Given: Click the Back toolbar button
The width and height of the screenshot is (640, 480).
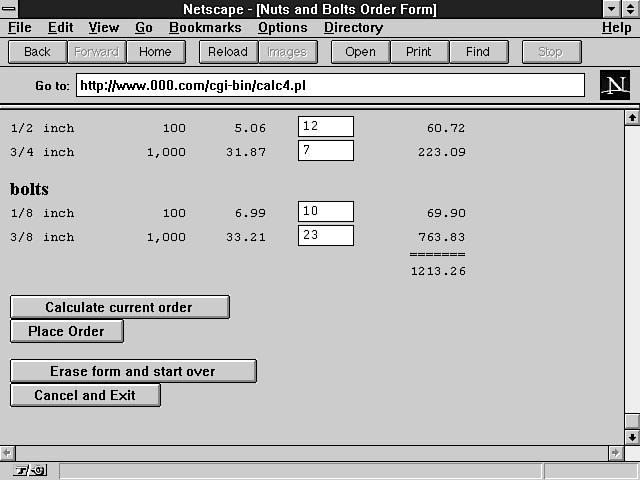Looking at the screenshot, I should [x=37, y=52].
